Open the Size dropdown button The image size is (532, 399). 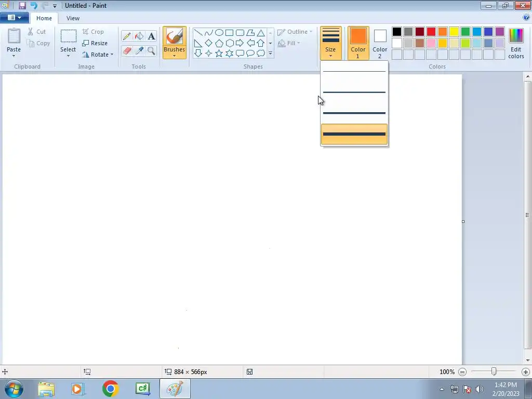[x=330, y=43]
